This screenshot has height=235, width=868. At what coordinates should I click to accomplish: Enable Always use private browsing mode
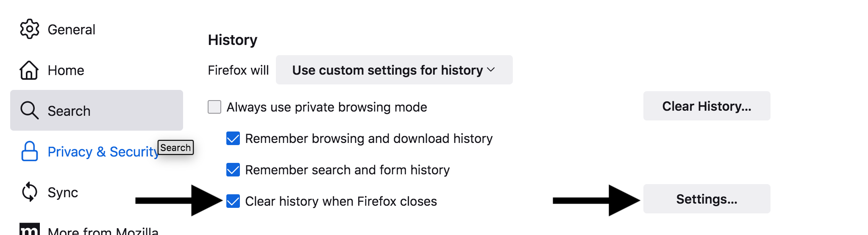(214, 107)
